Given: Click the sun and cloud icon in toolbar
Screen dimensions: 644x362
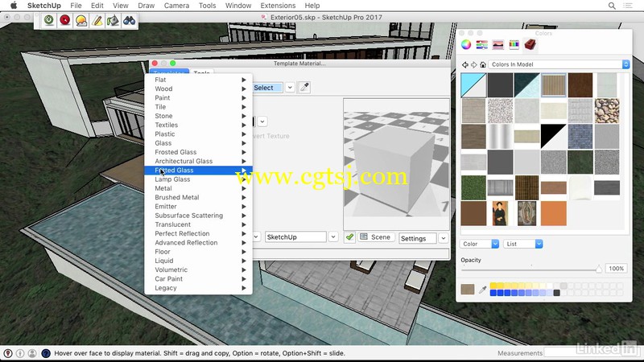Looking at the screenshot, I should pyautogui.click(x=81, y=20).
